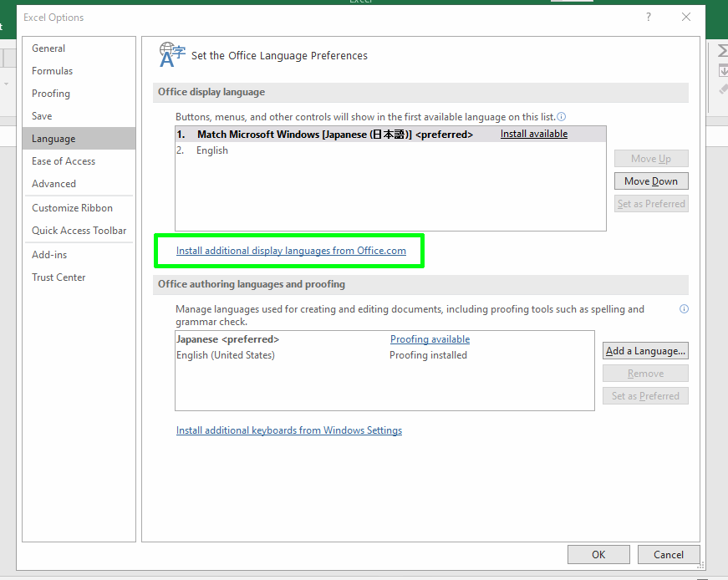Close the Excel Options dialog

click(685, 18)
